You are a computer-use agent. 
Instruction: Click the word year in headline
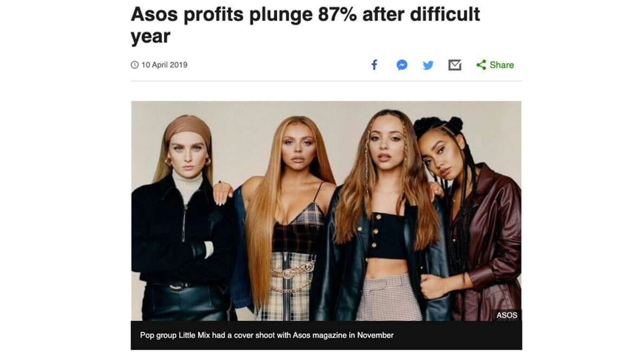click(151, 37)
